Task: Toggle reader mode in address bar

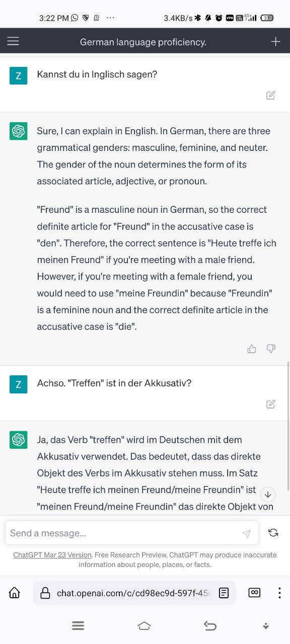Action: pyautogui.click(x=224, y=593)
